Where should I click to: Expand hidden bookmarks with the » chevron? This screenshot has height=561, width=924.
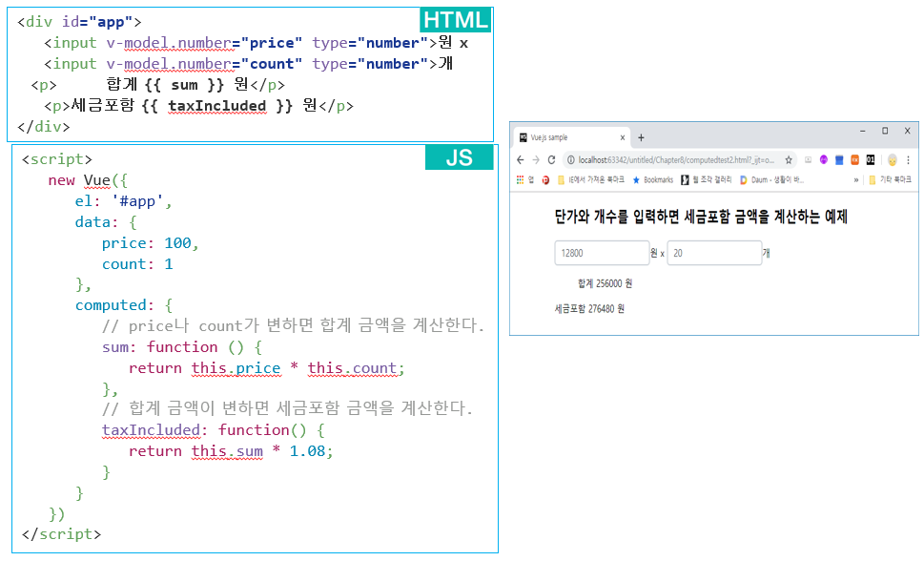[855, 180]
